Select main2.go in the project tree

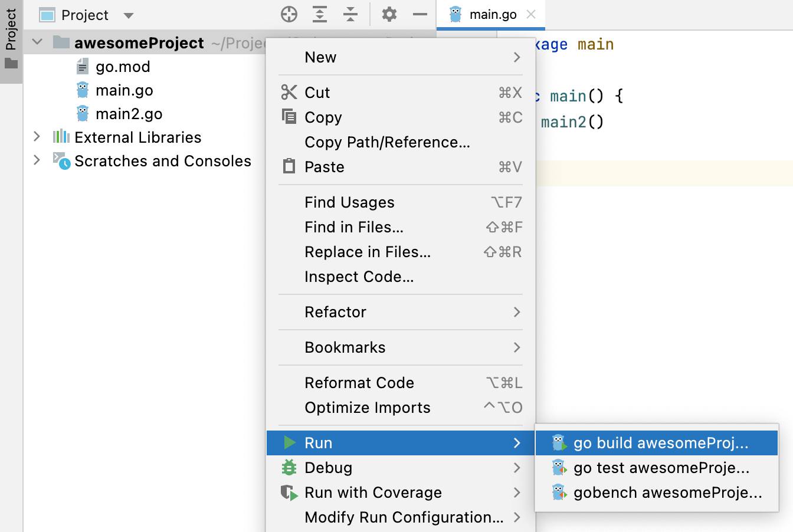pos(129,114)
